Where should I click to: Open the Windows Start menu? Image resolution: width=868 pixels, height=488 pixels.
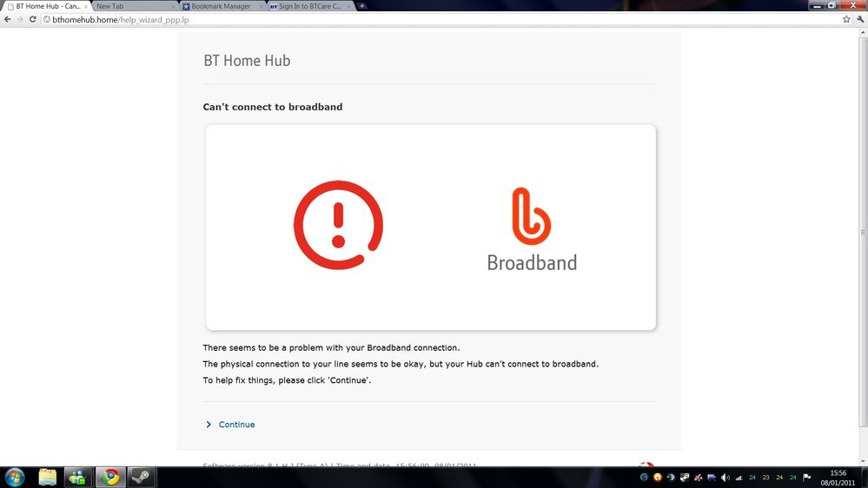15,477
